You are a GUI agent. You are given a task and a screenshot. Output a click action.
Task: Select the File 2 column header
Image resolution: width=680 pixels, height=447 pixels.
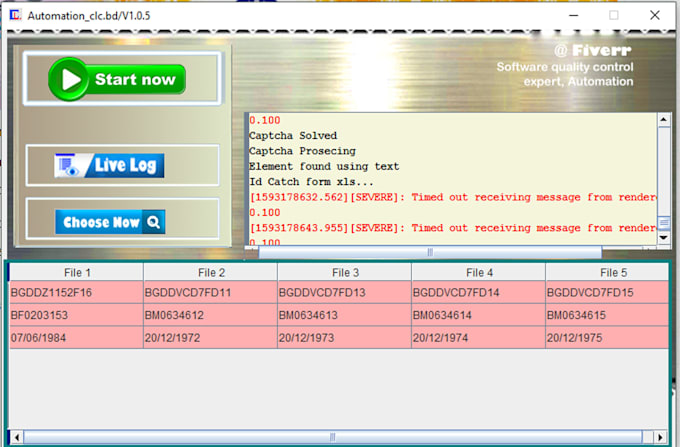tap(211, 272)
